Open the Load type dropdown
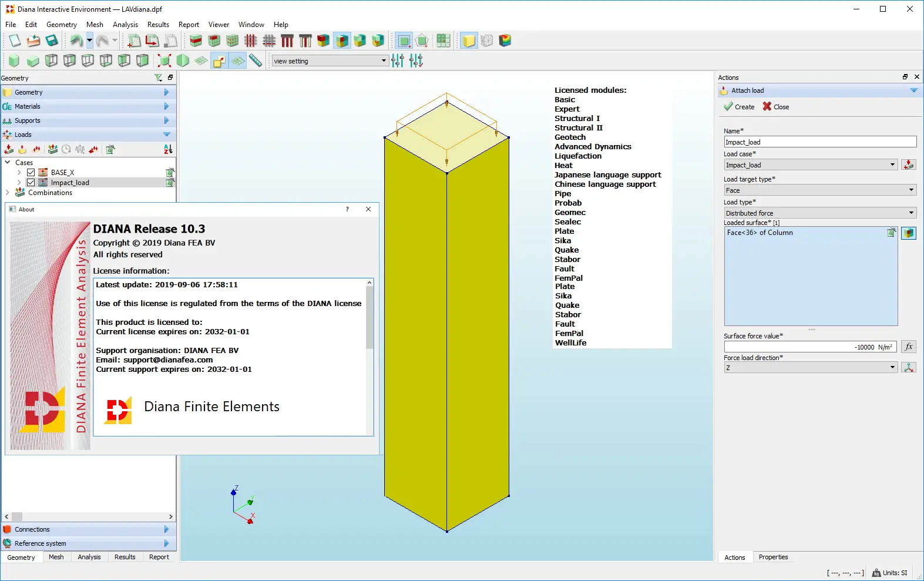The width and height of the screenshot is (924, 581). tap(820, 213)
